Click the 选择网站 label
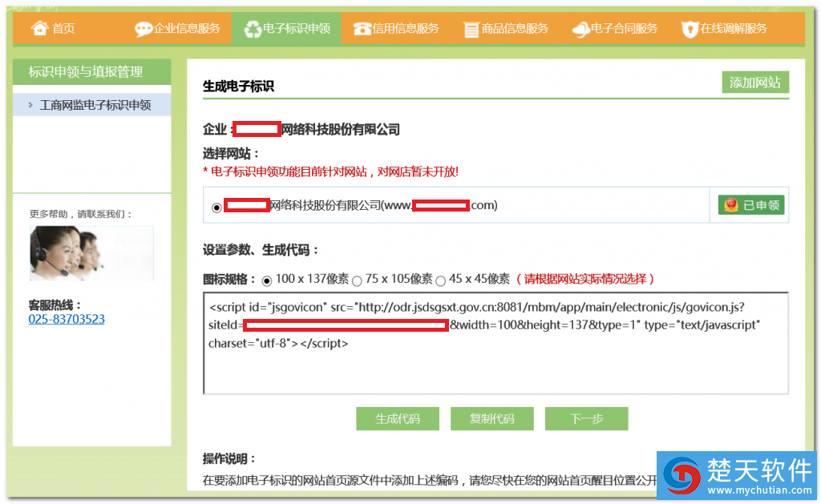Viewport: 821px width, 504px height. point(230,153)
